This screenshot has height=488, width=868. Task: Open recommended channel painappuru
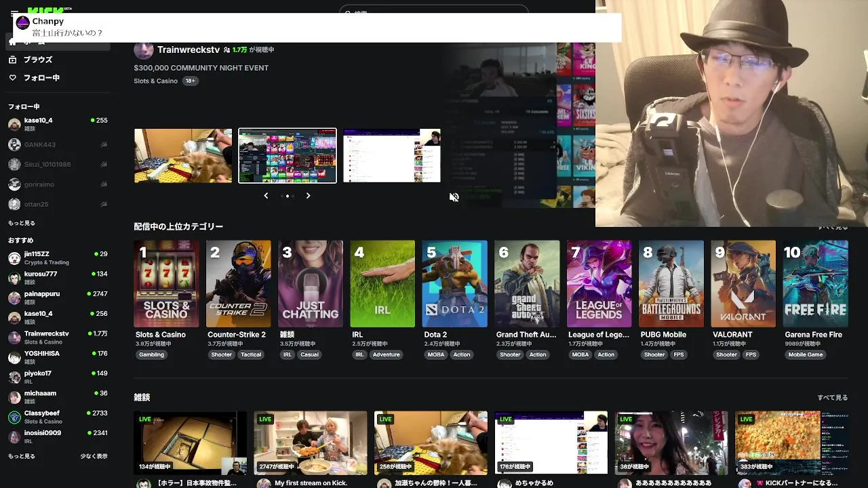[x=58, y=298]
